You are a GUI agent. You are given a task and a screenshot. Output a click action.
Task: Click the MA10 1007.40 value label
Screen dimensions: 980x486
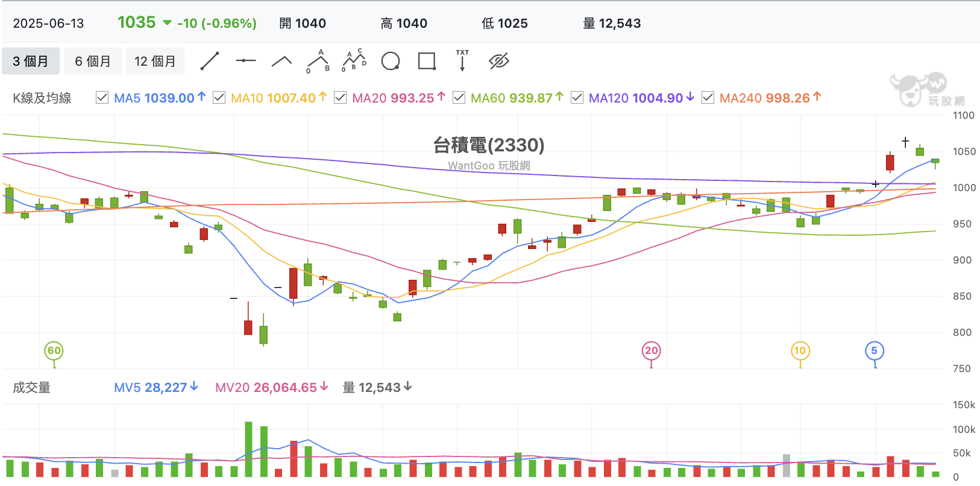point(279,98)
